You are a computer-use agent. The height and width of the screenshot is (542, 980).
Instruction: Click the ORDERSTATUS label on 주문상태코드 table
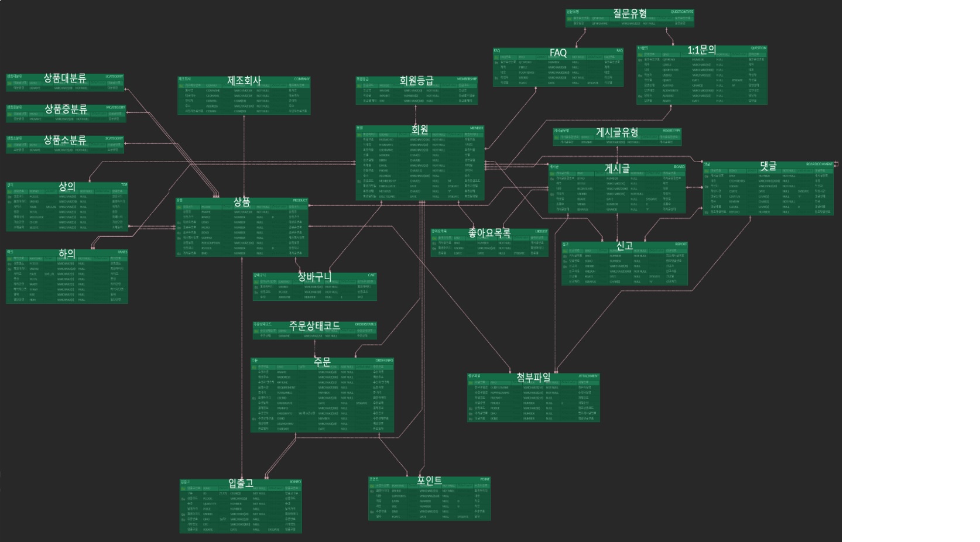[x=365, y=324]
